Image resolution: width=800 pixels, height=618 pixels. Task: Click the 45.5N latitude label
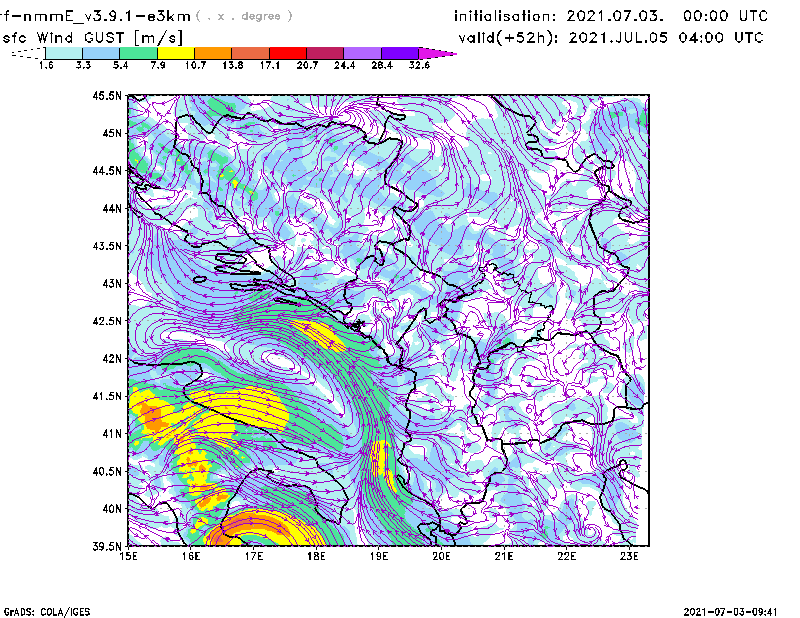click(107, 95)
